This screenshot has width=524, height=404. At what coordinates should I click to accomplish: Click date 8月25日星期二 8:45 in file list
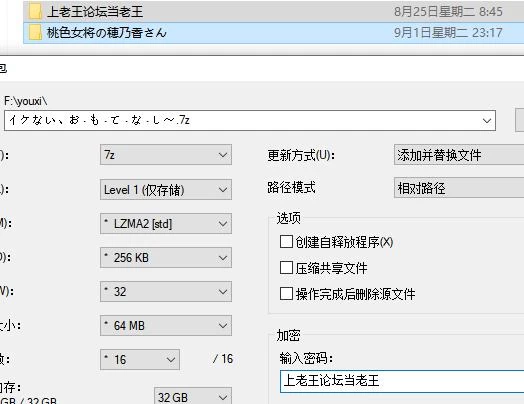(448, 12)
